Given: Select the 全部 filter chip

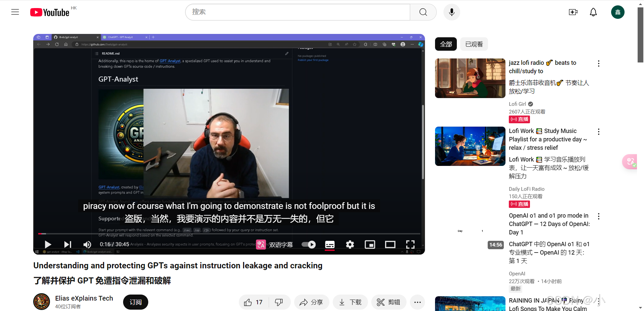Looking at the screenshot, I should [446, 44].
